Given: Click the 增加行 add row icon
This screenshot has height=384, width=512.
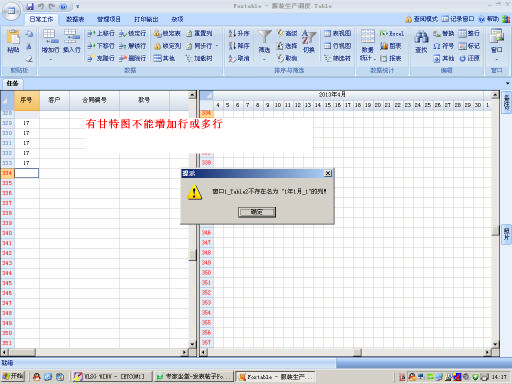Looking at the screenshot, I should 49,36.
